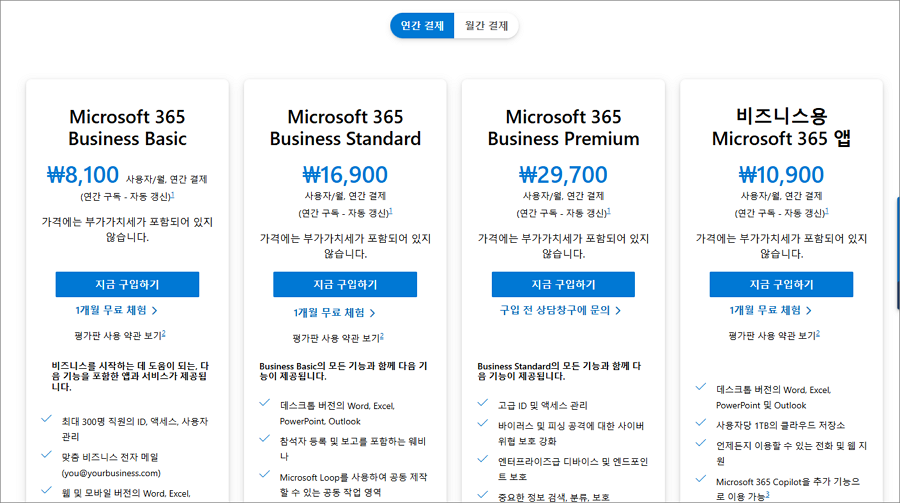Click the ₩29,700 price of Business Premium
The image size is (900, 503).
563,175
